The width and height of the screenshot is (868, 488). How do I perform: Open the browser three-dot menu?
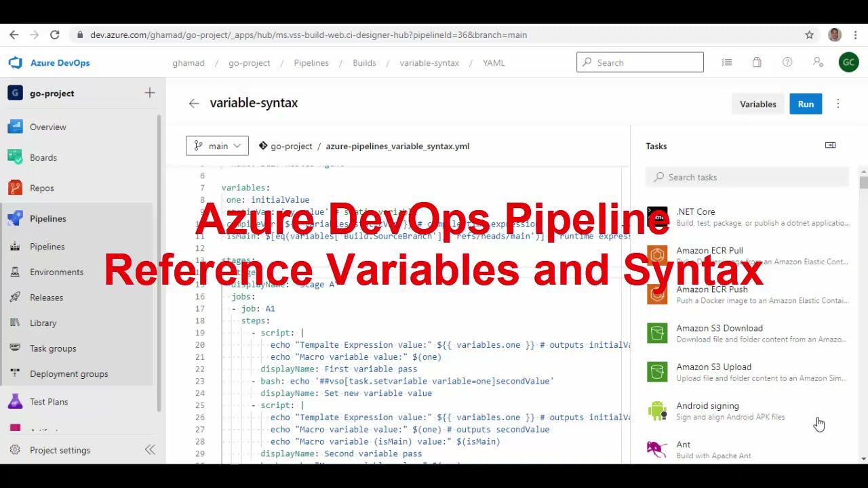tap(856, 35)
